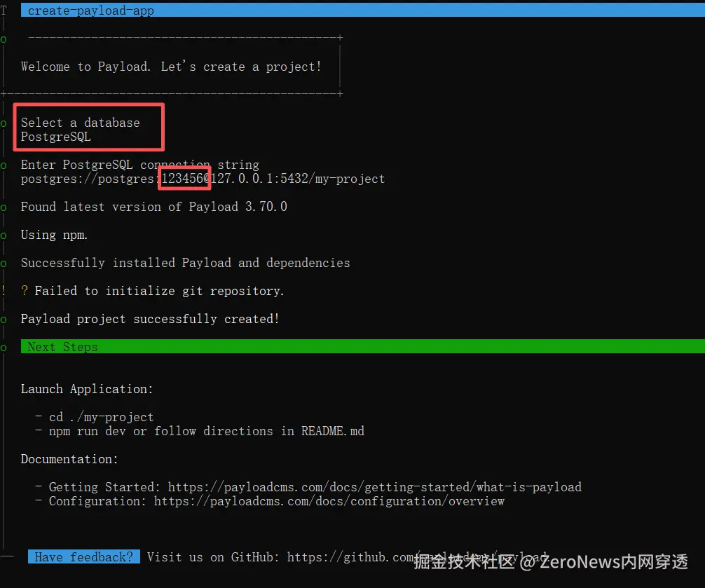Click the 'cd ./my-project' command line
This screenshot has width=705, height=588.
tap(101, 417)
